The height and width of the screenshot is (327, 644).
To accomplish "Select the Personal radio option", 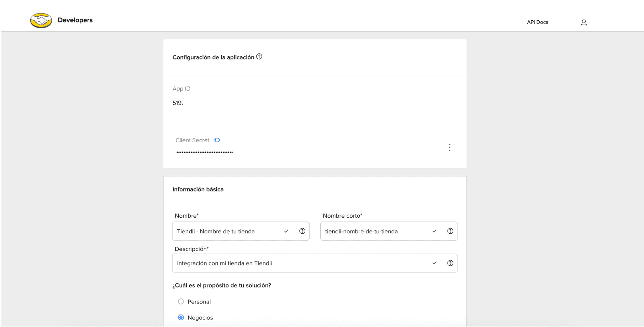I will (181, 302).
